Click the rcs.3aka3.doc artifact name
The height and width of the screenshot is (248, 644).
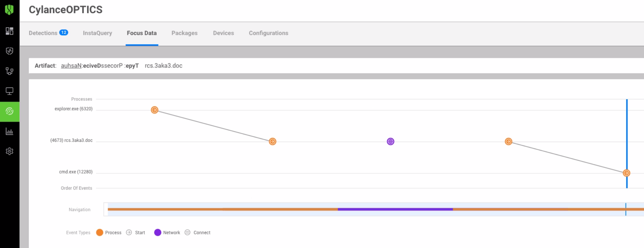click(x=163, y=66)
